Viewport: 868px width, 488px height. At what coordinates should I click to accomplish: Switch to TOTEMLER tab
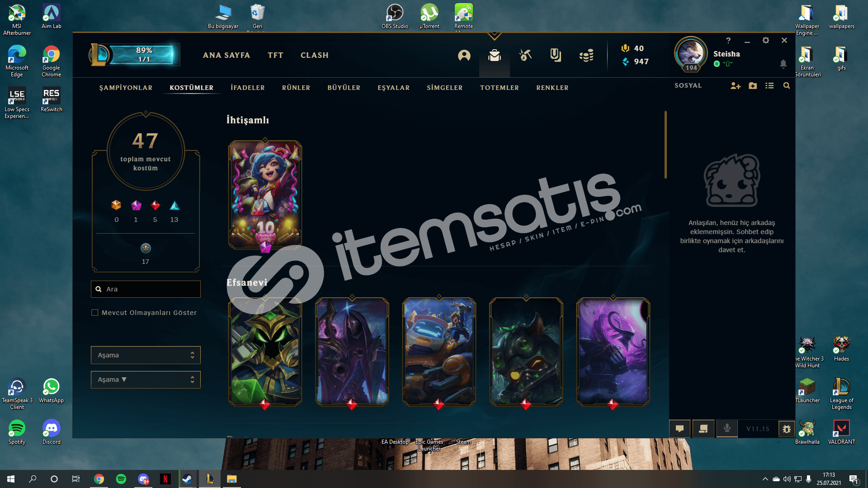point(500,88)
